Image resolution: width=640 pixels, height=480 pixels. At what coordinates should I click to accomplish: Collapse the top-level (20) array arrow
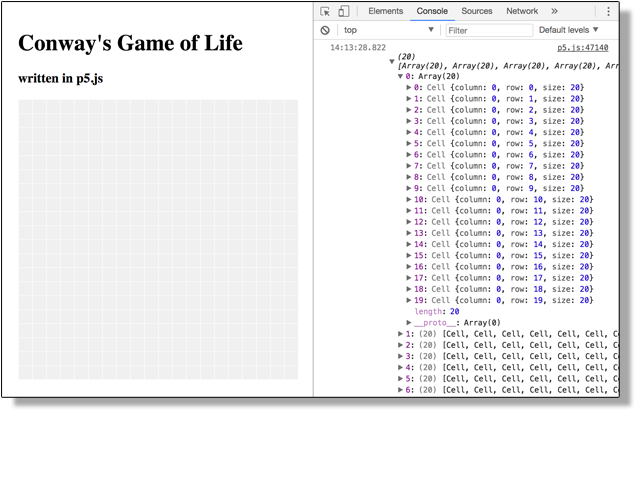392,62
